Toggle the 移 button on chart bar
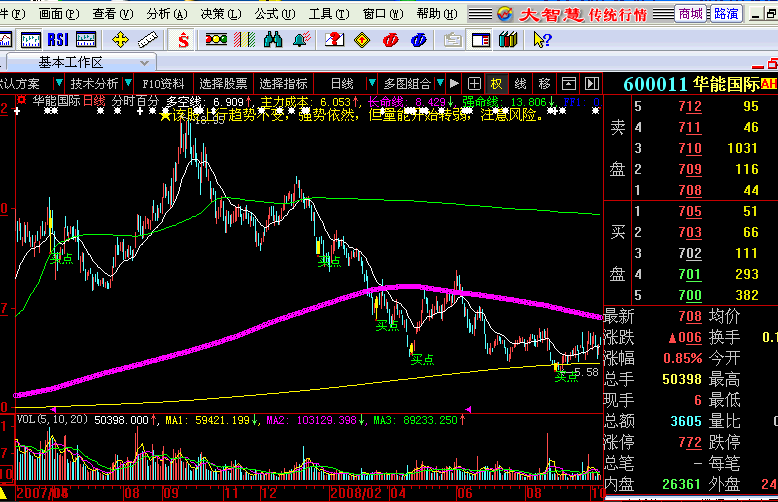The height and width of the screenshot is (502, 778). point(544,84)
